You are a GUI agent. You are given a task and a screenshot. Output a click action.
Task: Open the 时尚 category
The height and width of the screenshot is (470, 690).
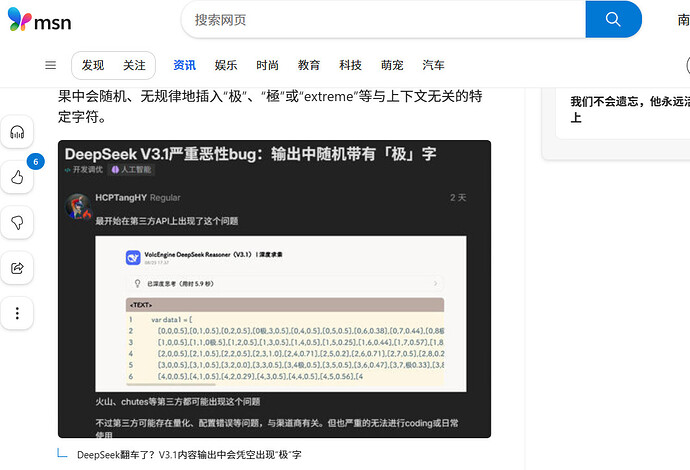tap(267, 66)
